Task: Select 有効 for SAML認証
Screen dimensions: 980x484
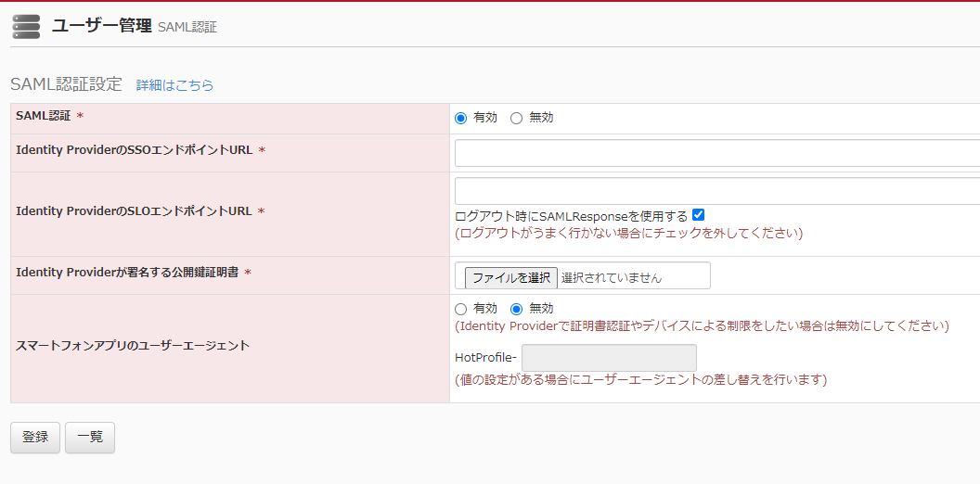Action: click(x=461, y=118)
